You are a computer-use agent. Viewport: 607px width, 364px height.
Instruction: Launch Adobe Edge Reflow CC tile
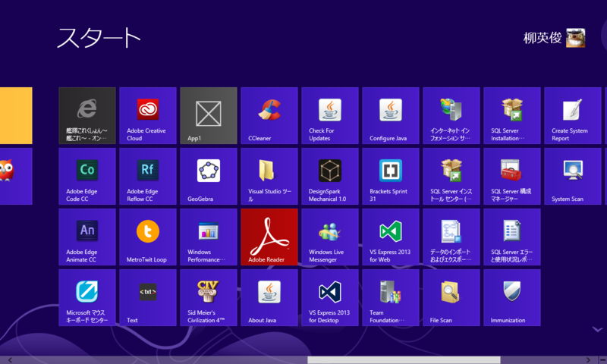148,177
